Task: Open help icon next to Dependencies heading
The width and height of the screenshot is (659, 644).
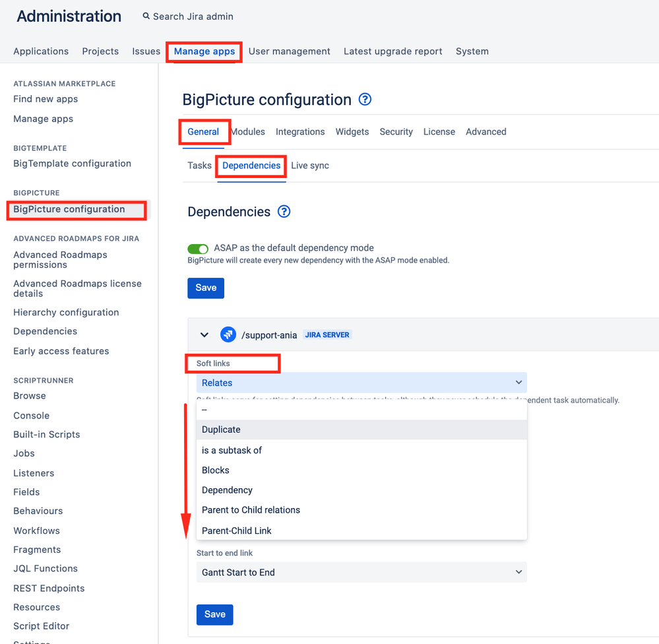Action: (284, 211)
